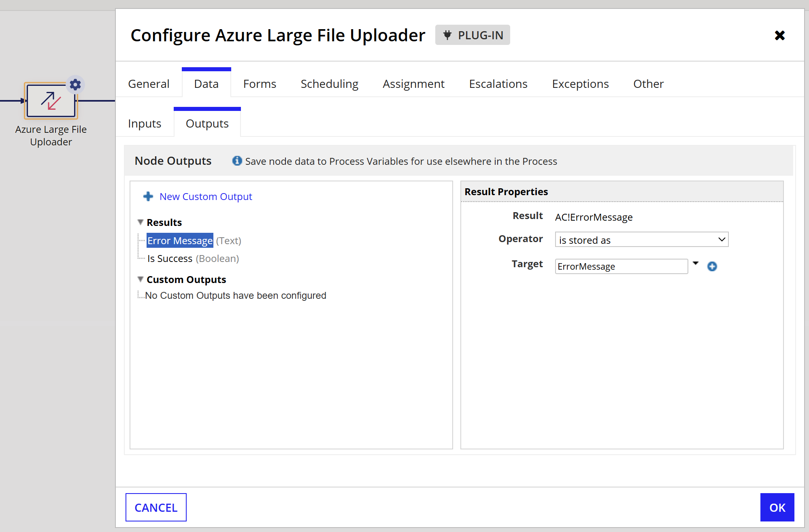
Task: Switch to the General tab
Action: [149, 84]
